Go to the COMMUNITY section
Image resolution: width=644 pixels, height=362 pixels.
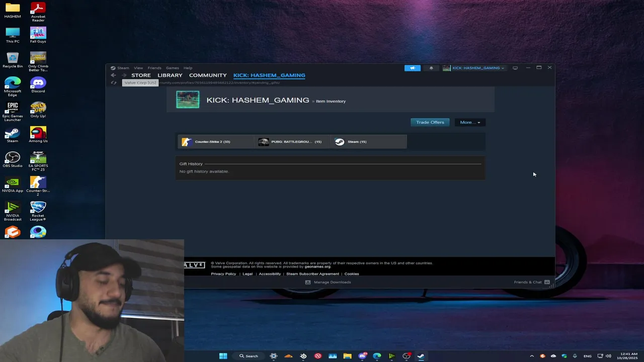208,75
